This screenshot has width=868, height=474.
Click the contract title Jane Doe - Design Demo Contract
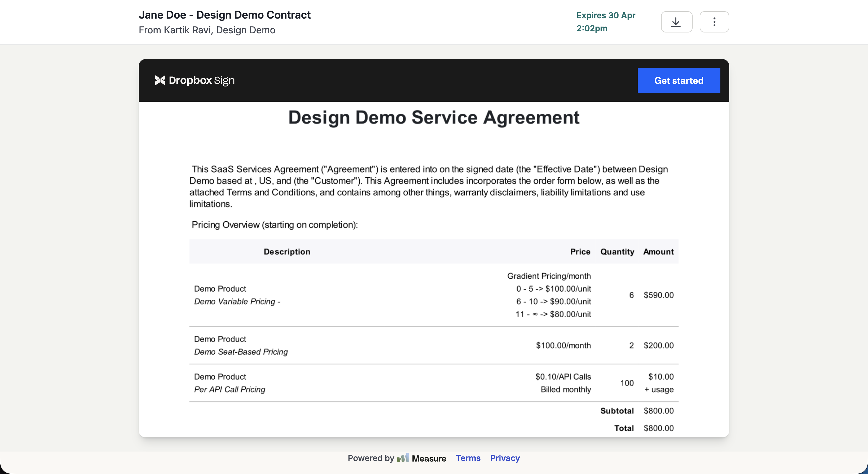[x=225, y=15]
